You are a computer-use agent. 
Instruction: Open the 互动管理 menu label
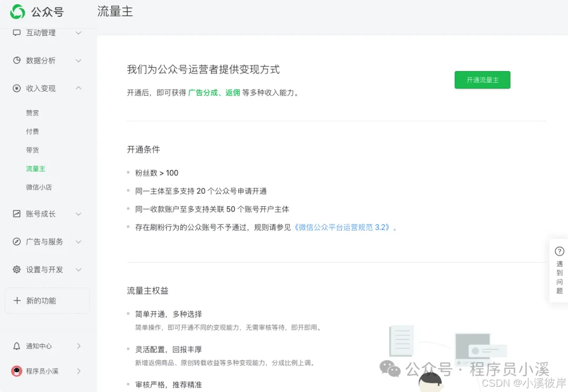41,33
